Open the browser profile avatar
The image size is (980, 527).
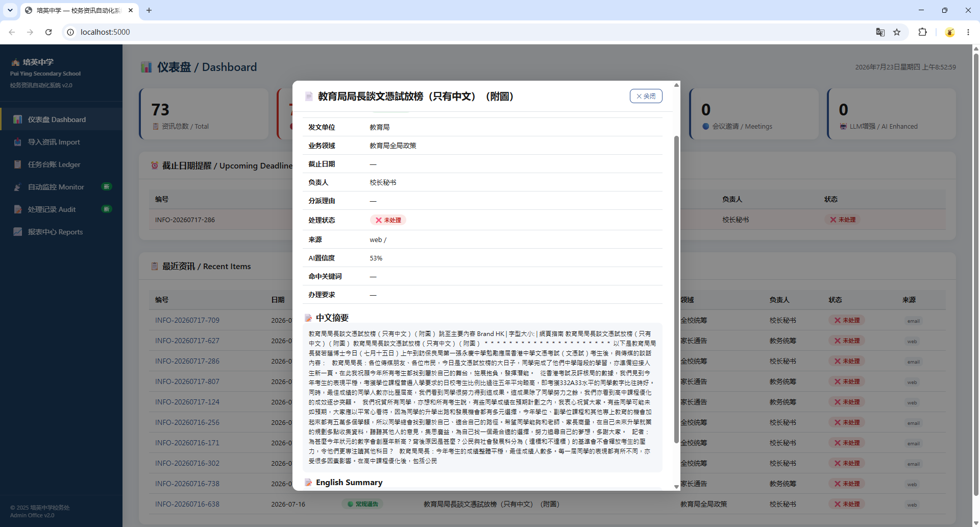tap(950, 32)
